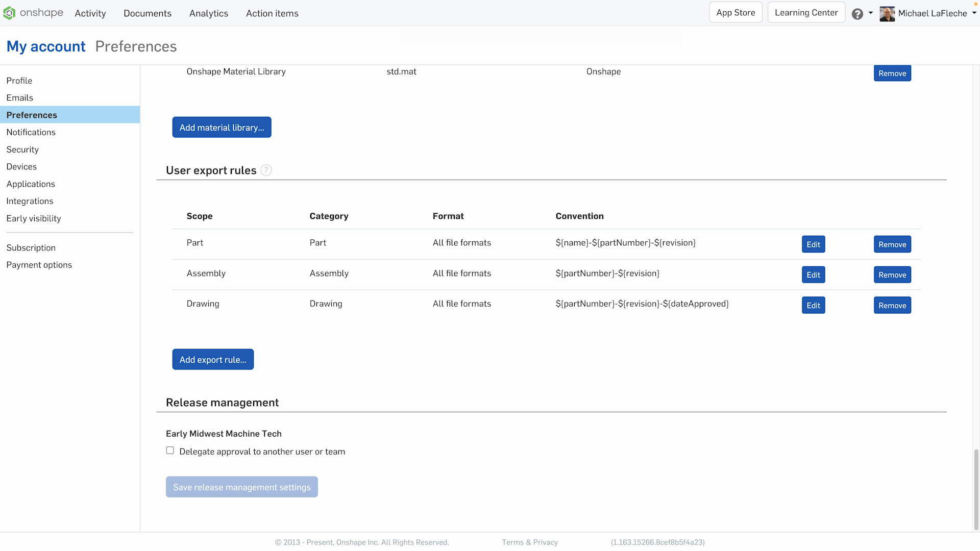980x551 pixels.
Task: Click the Onshape logo icon
Action: click(x=9, y=13)
